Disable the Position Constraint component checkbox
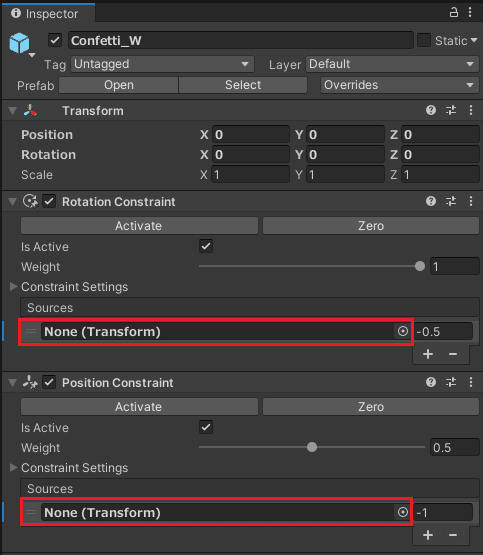Viewport: 483px width, 555px height. [49, 382]
